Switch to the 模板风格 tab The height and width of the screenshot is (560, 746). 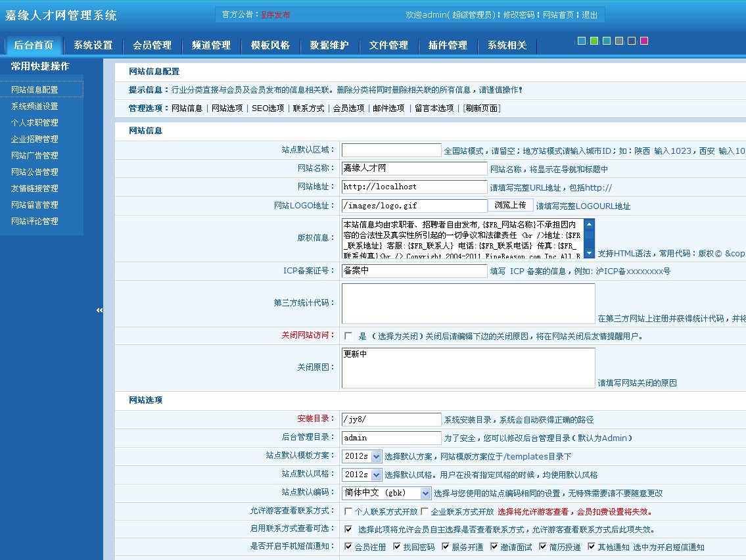click(269, 45)
